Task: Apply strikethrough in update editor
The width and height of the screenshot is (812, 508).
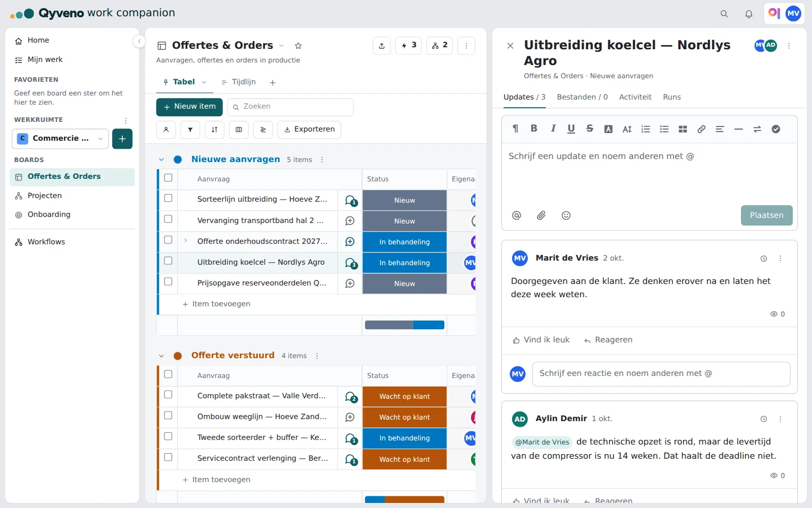Action: click(x=590, y=129)
